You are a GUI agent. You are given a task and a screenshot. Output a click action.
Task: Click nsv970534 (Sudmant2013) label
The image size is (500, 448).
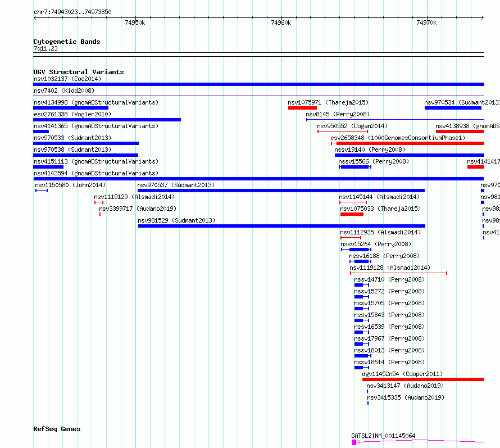click(x=462, y=102)
